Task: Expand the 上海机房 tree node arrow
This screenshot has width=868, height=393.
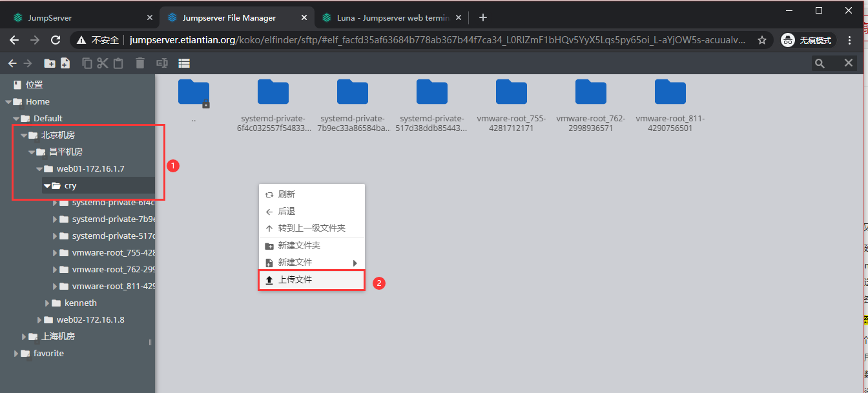Action: 24,336
